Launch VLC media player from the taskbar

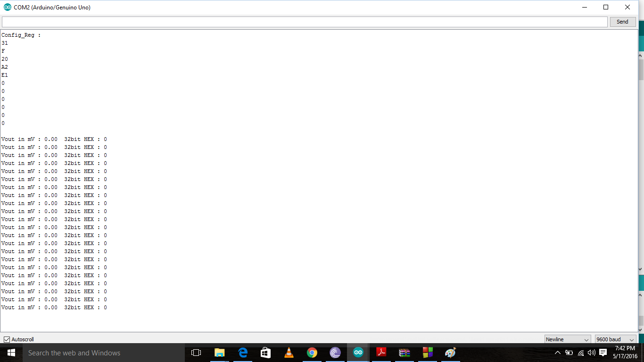click(x=289, y=353)
